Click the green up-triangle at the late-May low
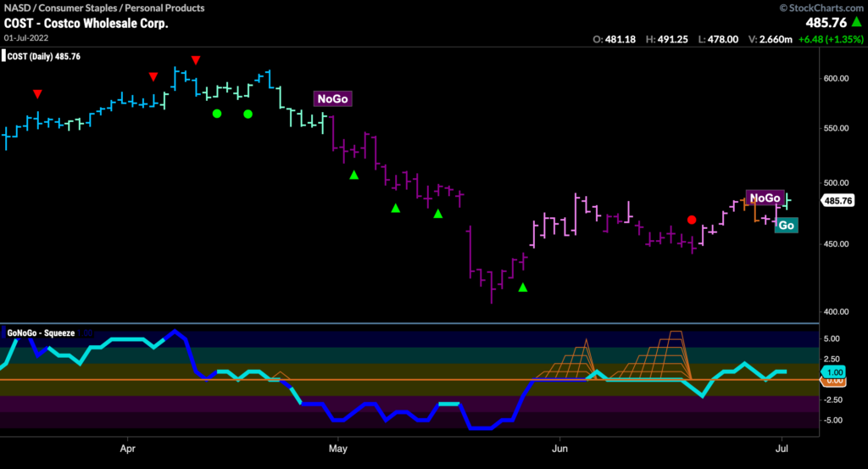 pos(522,288)
